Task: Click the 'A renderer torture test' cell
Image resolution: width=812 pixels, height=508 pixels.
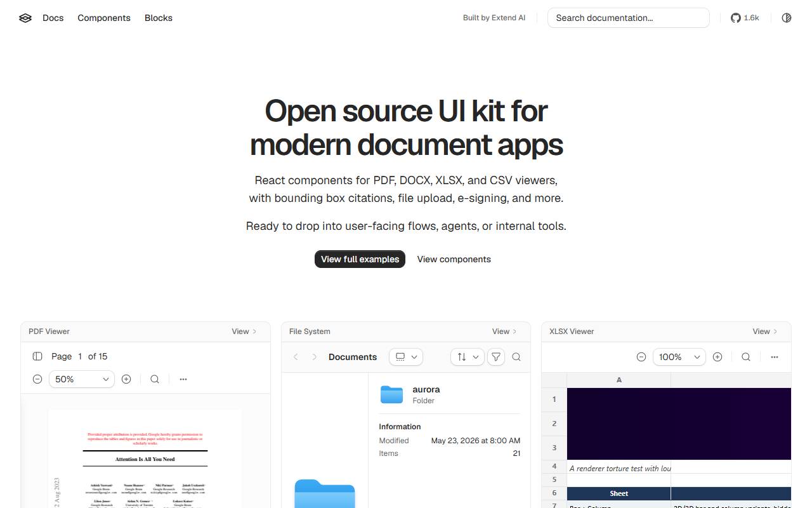Action: (x=619, y=468)
